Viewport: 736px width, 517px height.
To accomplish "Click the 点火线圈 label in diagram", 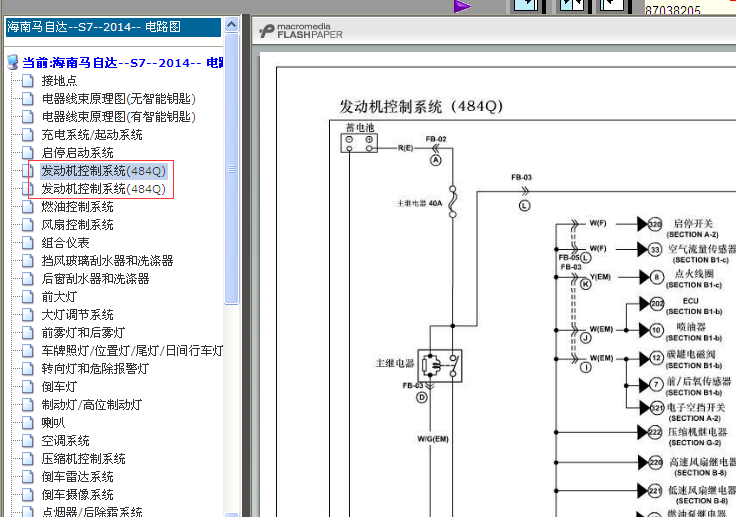I will pos(694,274).
